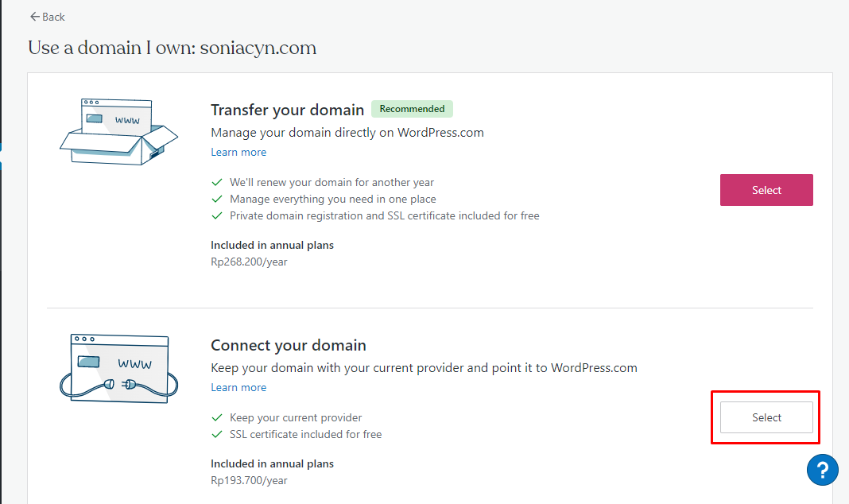Click the Recommended badge

[x=412, y=109]
